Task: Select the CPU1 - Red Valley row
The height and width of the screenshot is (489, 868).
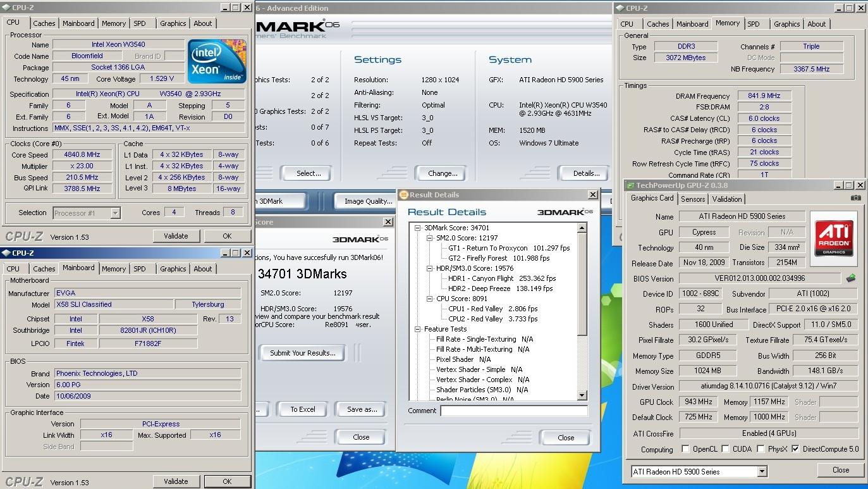Action: [x=493, y=309]
